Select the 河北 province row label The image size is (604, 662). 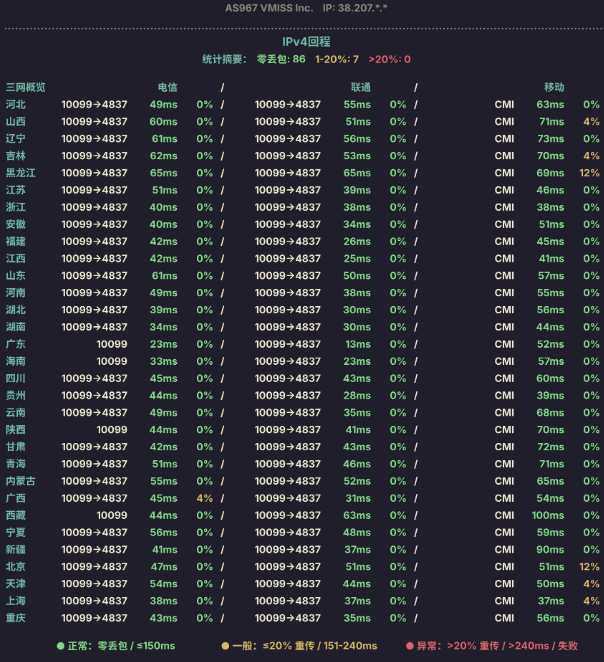coord(16,104)
